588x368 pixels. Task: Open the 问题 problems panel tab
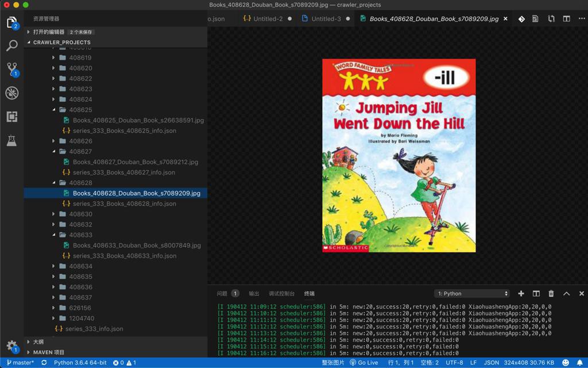point(227,294)
